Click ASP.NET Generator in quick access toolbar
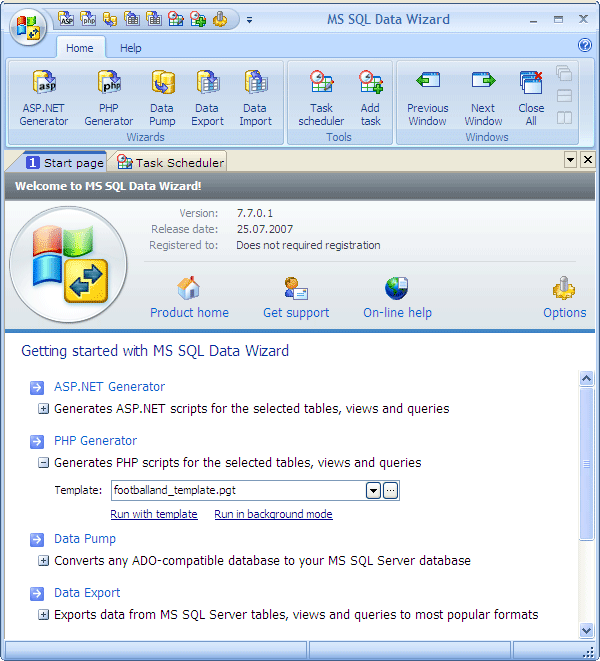 [66, 19]
